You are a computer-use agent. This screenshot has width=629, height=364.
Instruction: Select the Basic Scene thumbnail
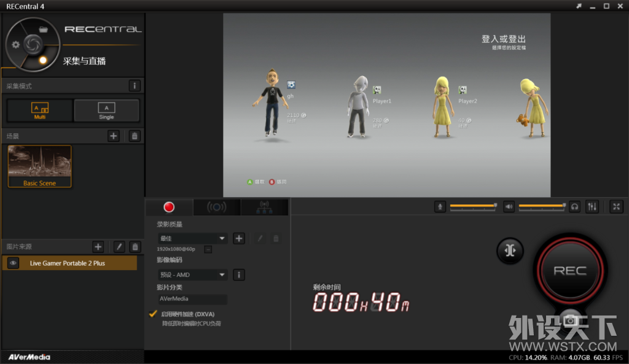click(39, 166)
